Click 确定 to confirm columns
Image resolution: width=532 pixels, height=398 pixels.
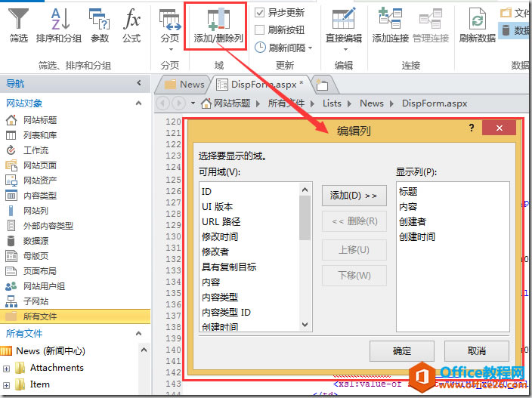[x=402, y=351]
